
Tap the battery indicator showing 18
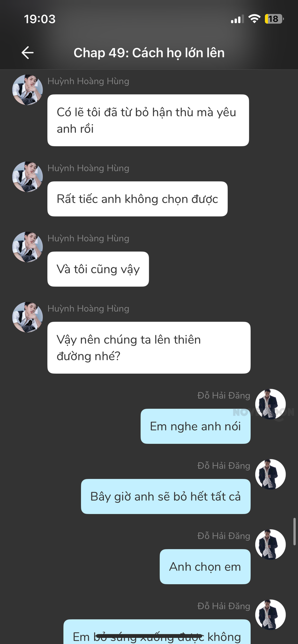pos(274,19)
